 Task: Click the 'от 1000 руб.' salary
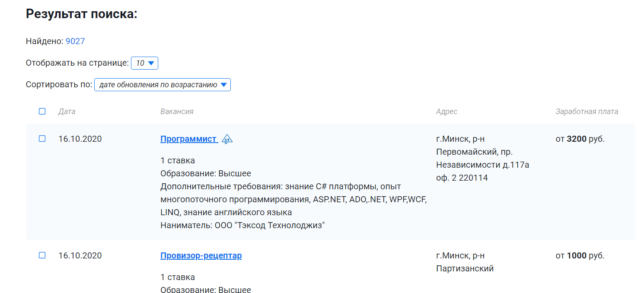pyautogui.click(x=580, y=256)
